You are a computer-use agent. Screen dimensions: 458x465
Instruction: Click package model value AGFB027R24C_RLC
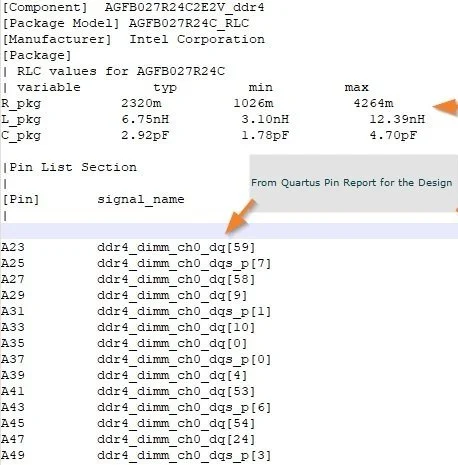(189, 23)
